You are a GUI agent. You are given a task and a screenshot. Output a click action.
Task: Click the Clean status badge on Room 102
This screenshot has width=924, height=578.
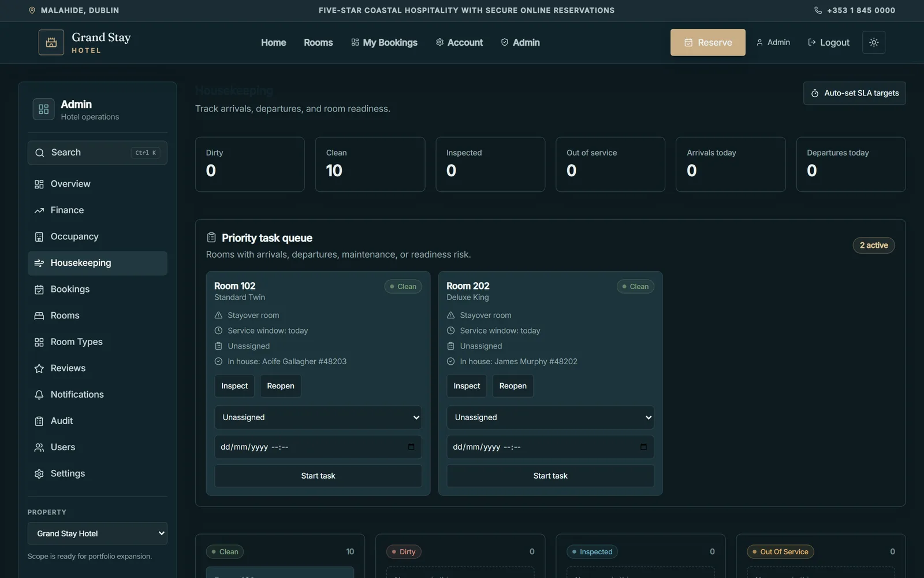(403, 287)
